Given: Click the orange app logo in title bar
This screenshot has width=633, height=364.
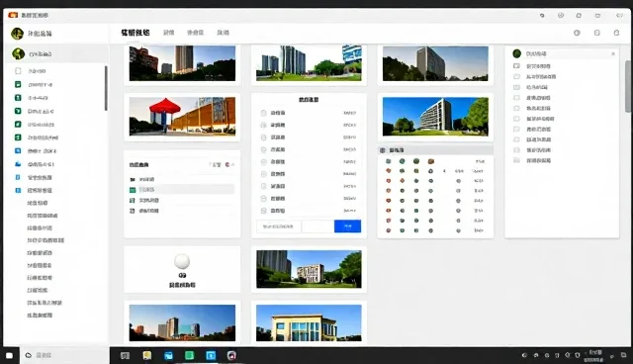Looking at the screenshot, I should click(13, 15).
